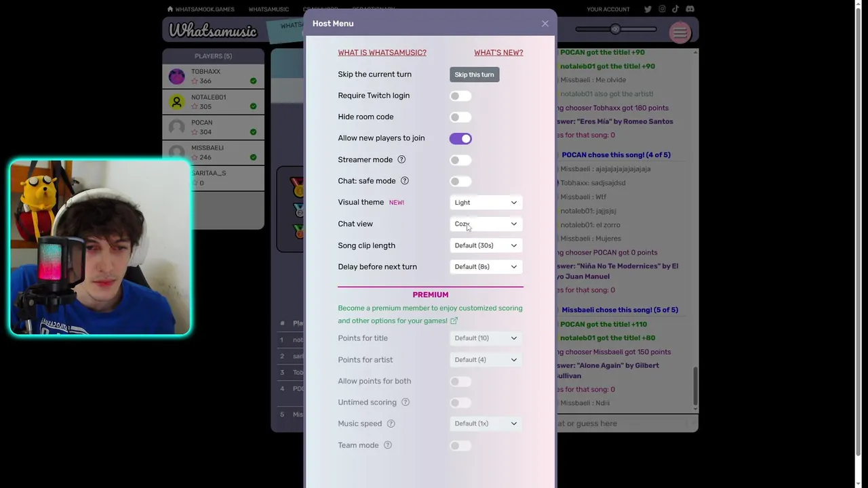Select MISSBAELI player name

(207, 148)
